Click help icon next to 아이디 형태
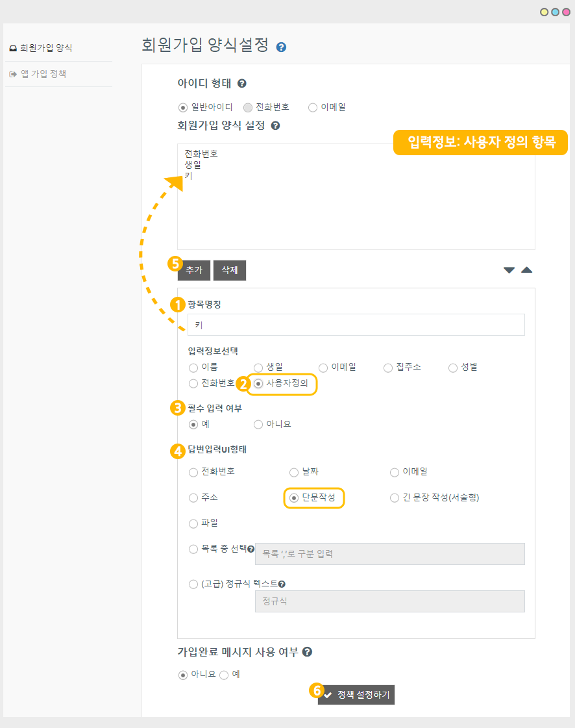This screenshot has width=575, height=728. click(x=242, y=84)
